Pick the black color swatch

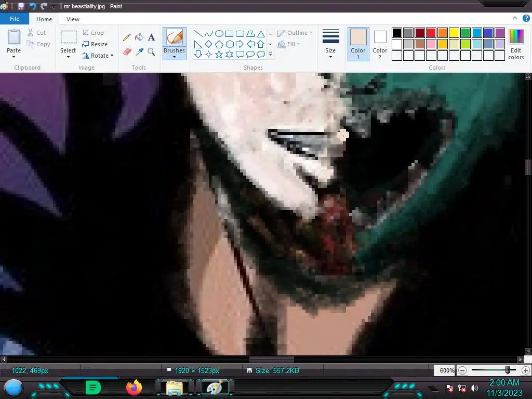(x=396, y=33)
